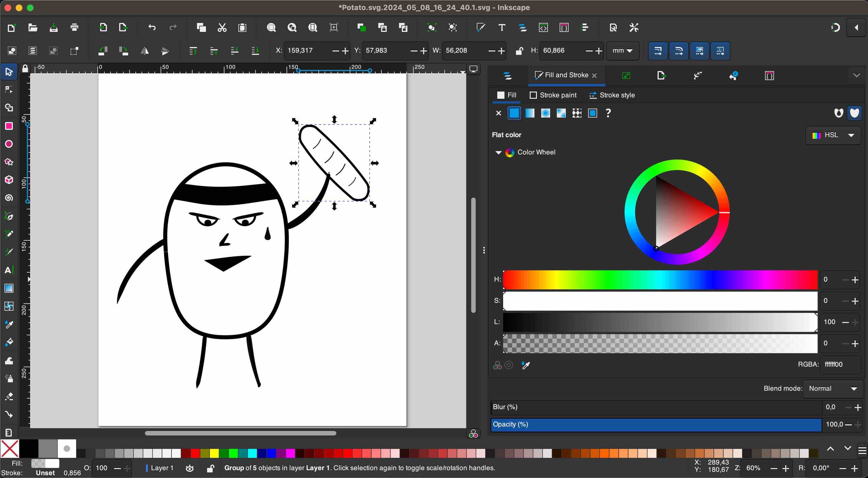The image size is (868, 478).
Task: Expand the snapping options arrow
Action: tap(856, 28)
